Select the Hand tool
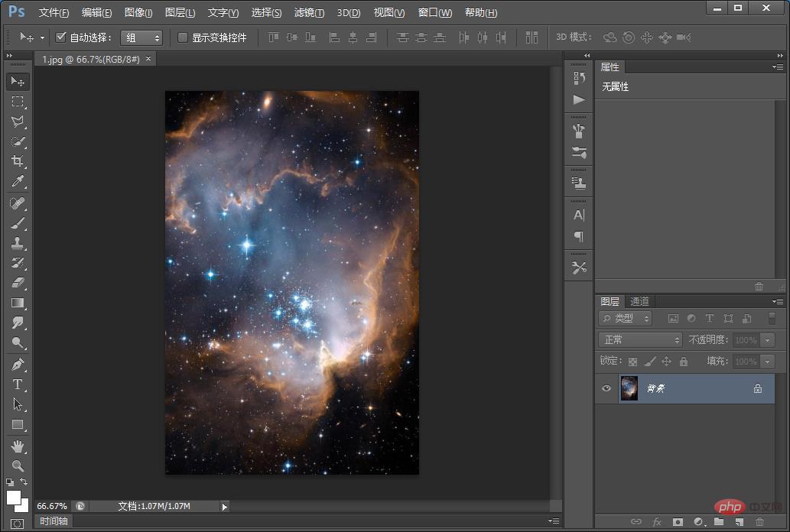The height and width of the screenshot is (532, 790). (18, 446)
